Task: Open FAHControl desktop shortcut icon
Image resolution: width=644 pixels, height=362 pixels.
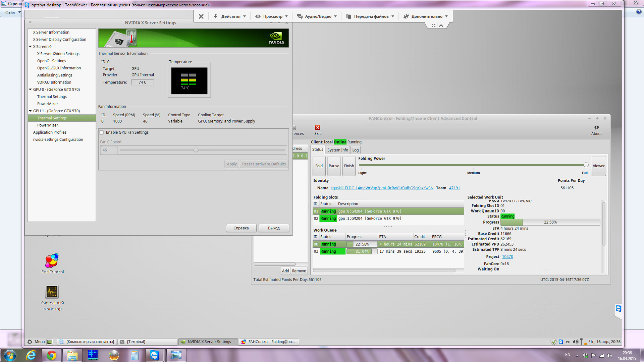Action: click(x=52, y=261)
